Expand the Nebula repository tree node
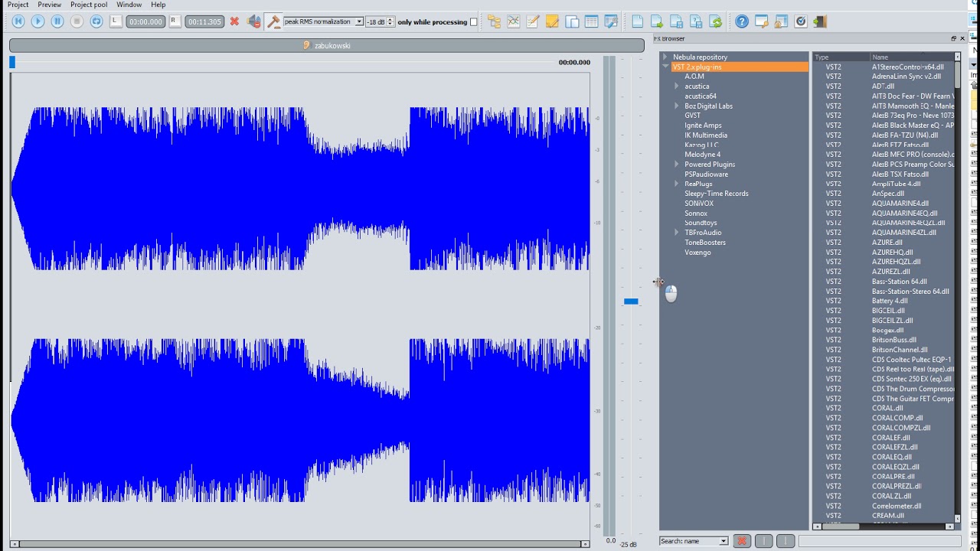This screenshot has width=980, height=551. click(x=665, y=57)
